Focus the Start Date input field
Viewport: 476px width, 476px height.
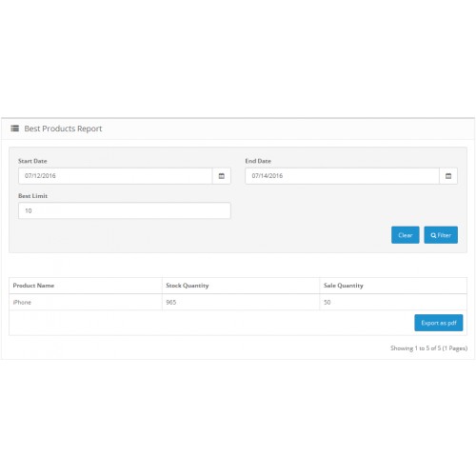click(115, 176)
